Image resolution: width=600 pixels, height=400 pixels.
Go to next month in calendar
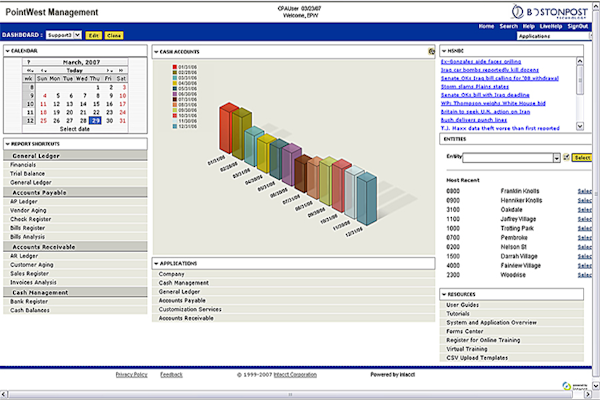point(109,70)
